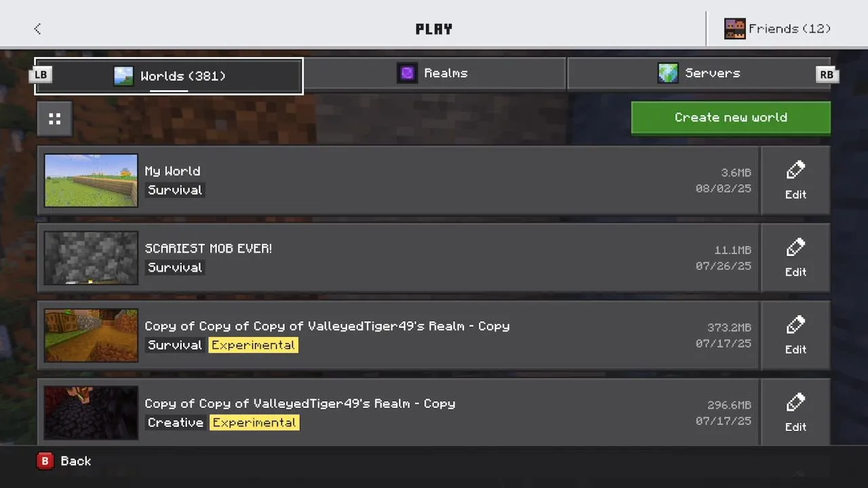Click the pencil Edit icon for My World

(x=795, y=170)
